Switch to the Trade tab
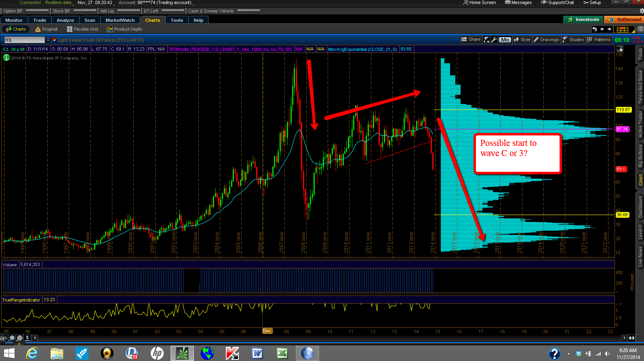644x361 pixels. click(x=40, y=20)
